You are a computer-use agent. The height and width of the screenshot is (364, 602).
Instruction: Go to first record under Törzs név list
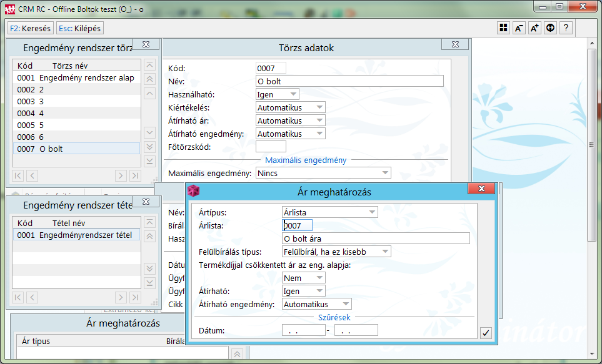coord(18,175)
